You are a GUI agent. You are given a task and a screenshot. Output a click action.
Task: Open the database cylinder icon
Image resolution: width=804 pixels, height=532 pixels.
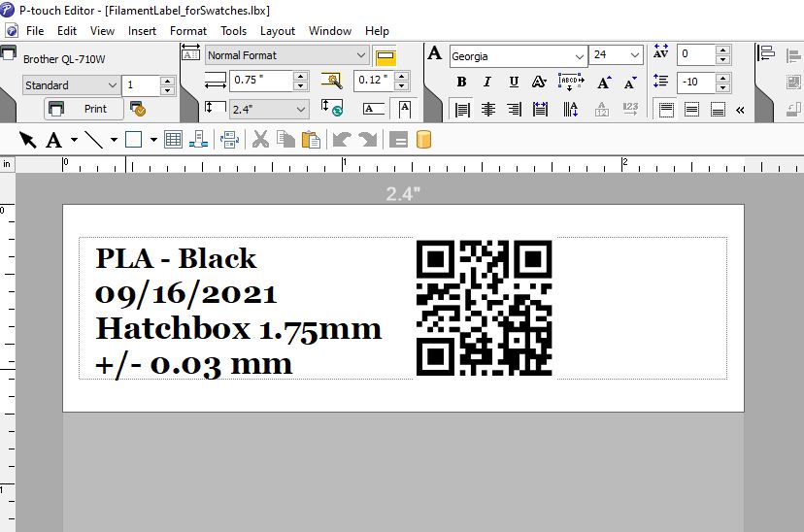(423, 140)
